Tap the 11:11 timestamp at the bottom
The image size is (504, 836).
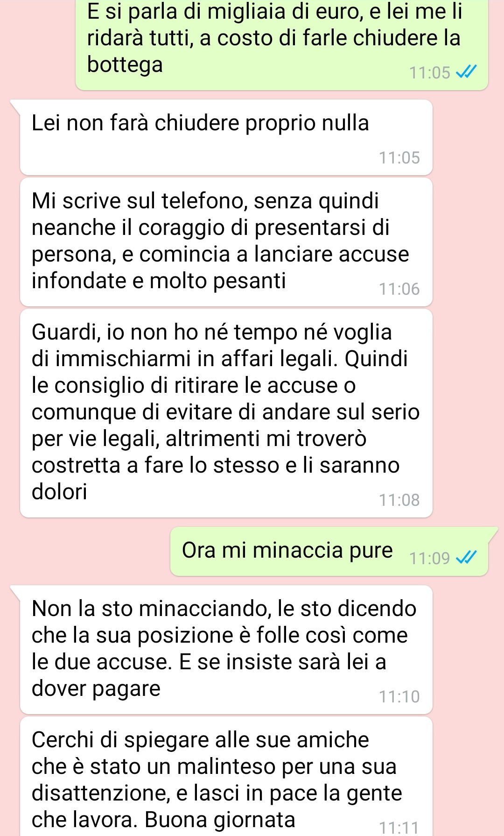(x=399, y=828)
